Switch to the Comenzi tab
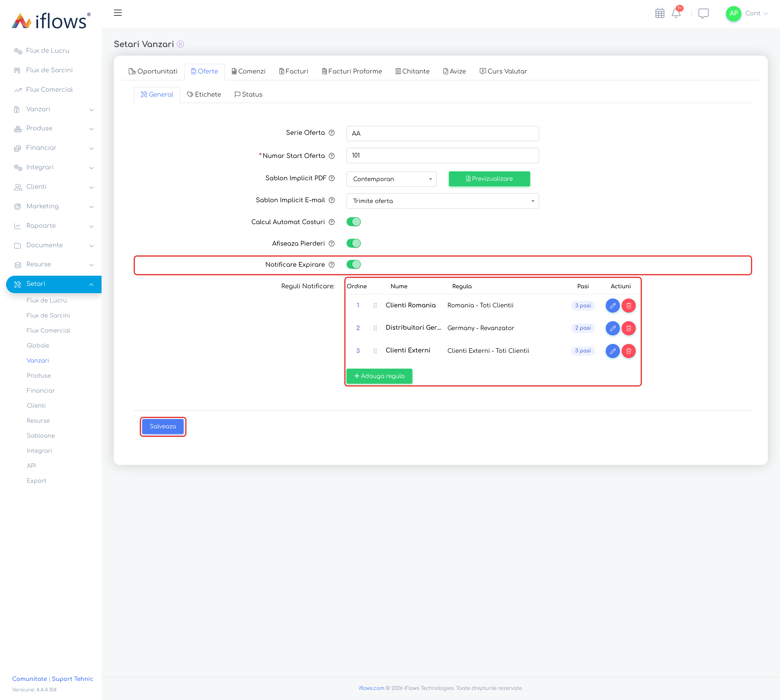The image size is (780, 700). tap(249, 71)
